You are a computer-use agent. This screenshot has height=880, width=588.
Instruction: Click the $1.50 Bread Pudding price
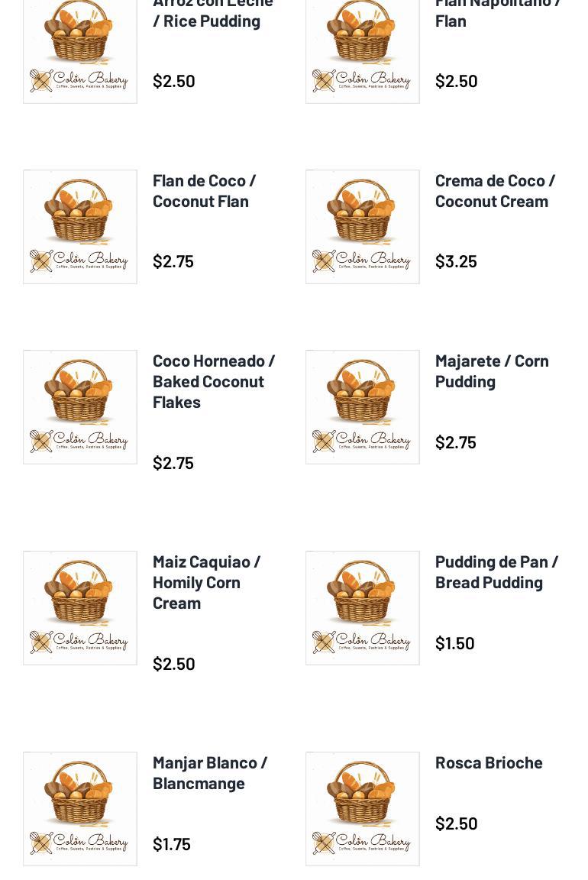point(454,643)
